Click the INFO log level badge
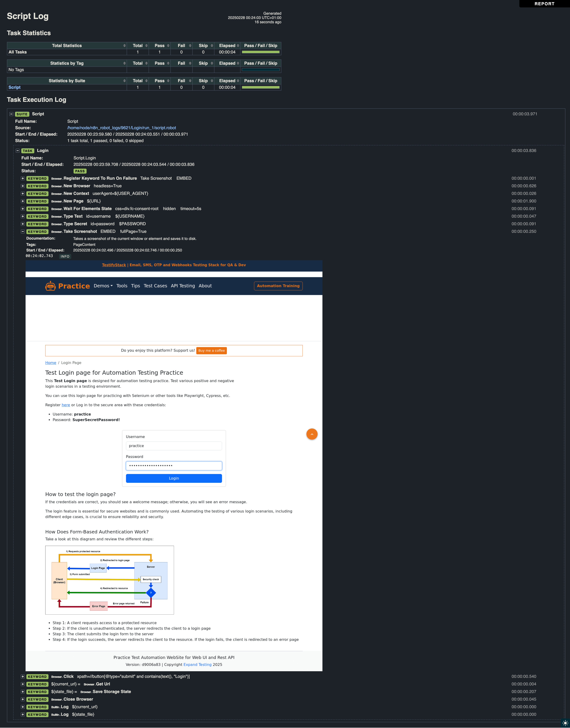This screenshot has width=570, height=728. [65, 256]
